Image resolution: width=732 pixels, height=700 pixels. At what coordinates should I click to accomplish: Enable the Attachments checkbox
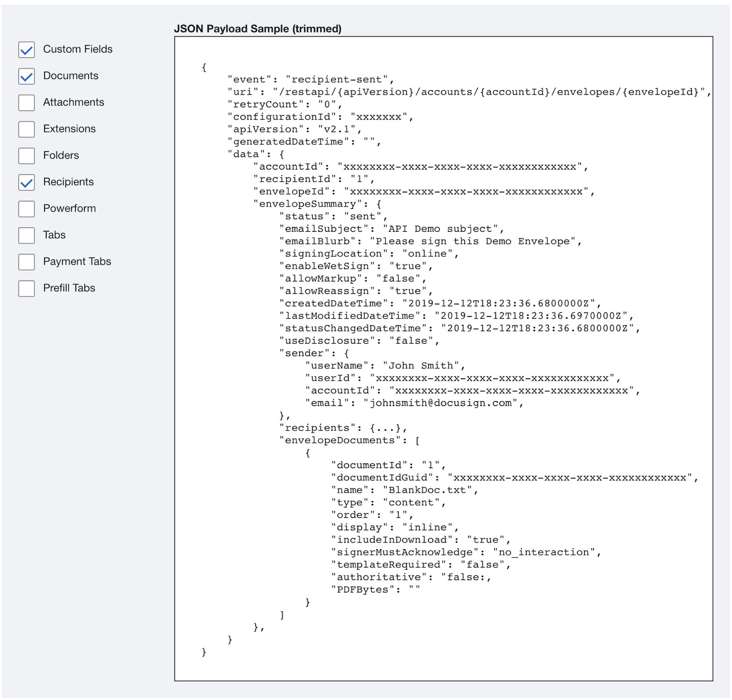click(x=26, y=103)
